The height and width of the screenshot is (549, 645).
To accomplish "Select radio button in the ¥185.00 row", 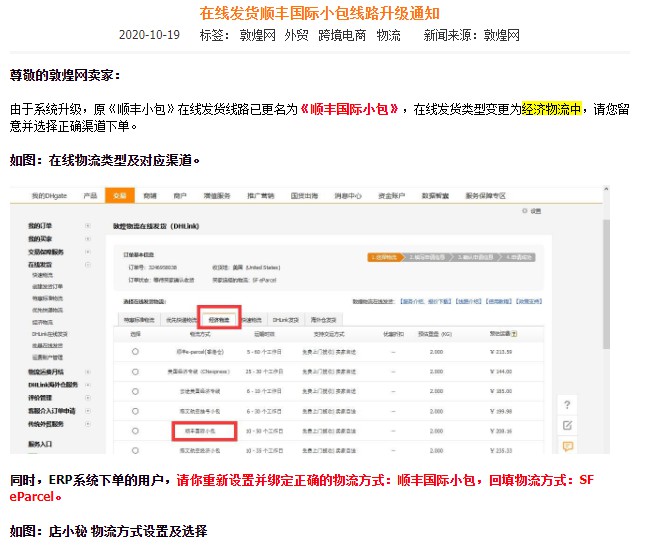I will pyautogui.click(x=135, y=391).
